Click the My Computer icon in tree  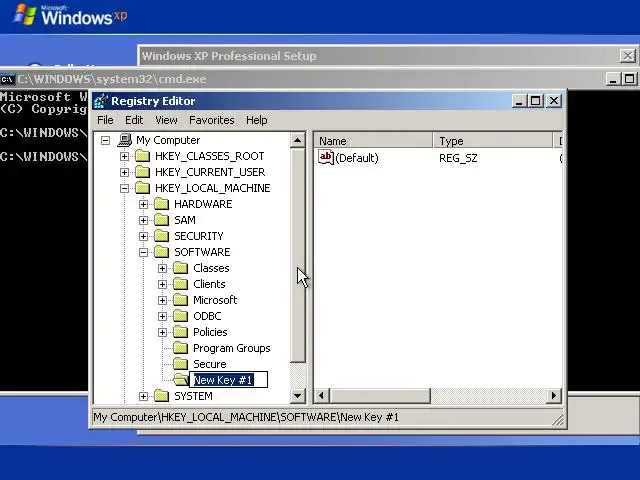click(124, 140)
